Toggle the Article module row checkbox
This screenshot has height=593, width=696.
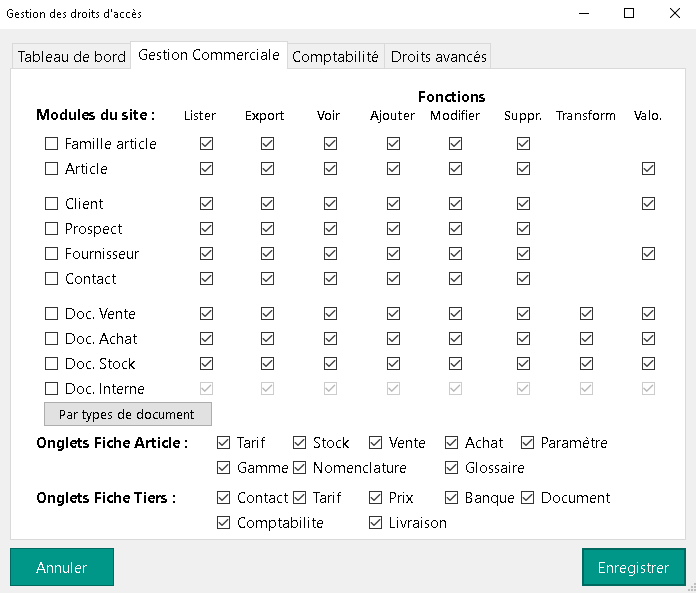52,169
